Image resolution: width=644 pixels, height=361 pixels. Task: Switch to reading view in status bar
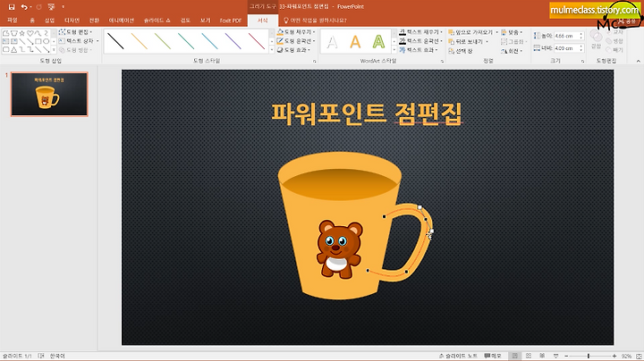pyautogui.click(x=542, y=356)
